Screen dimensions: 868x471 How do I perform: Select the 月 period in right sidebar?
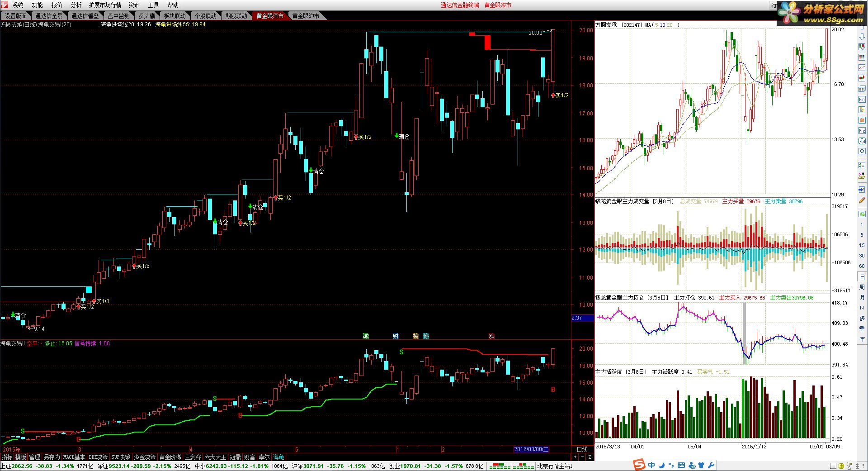(x=862, y=298)
